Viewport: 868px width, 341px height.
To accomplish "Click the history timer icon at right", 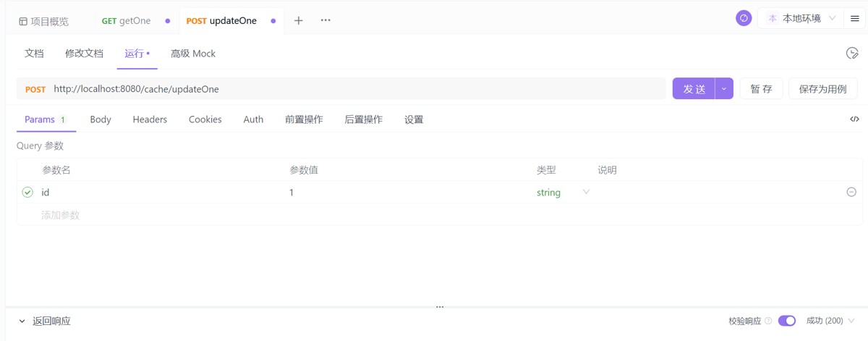I will tap(852, 53).
